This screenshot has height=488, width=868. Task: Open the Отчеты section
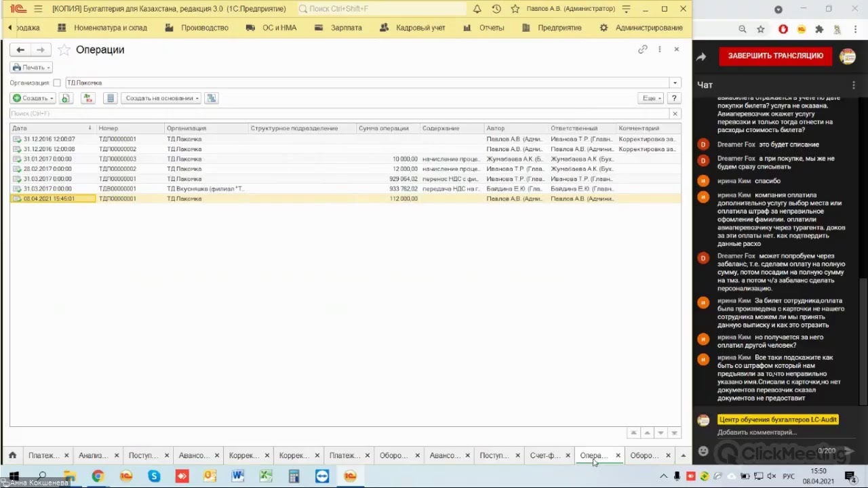pos(484,28)
